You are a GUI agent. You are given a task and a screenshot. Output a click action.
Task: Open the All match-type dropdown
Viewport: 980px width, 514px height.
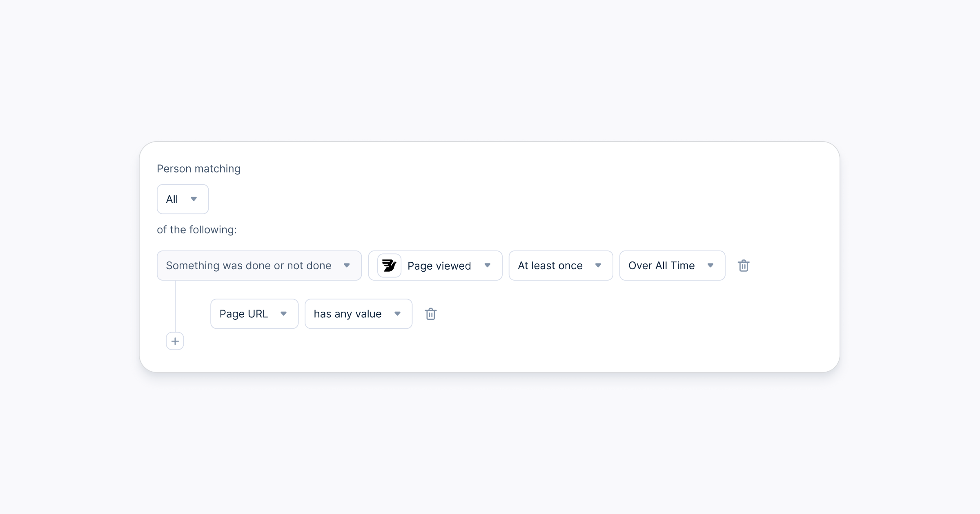tap(183, 199)
